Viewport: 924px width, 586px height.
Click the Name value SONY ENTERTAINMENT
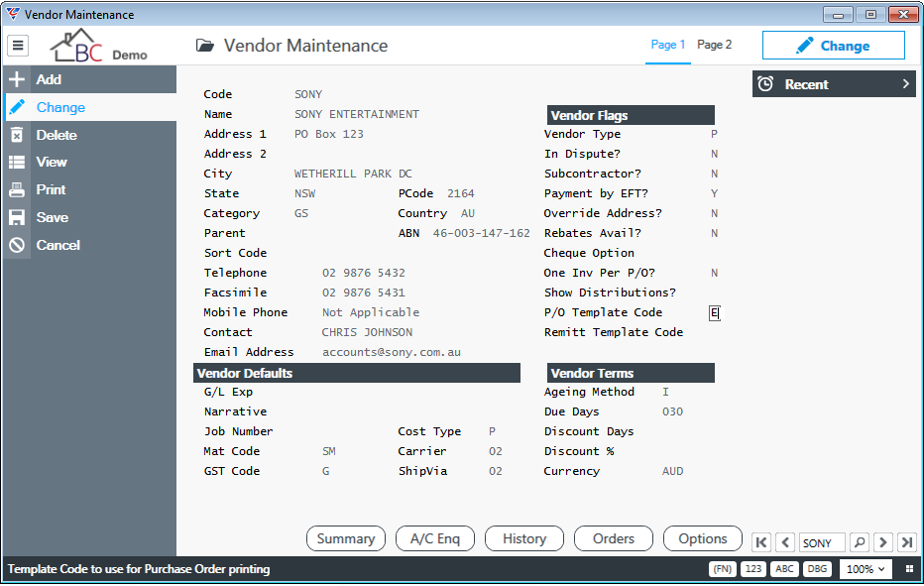click(x=357, y=114)
